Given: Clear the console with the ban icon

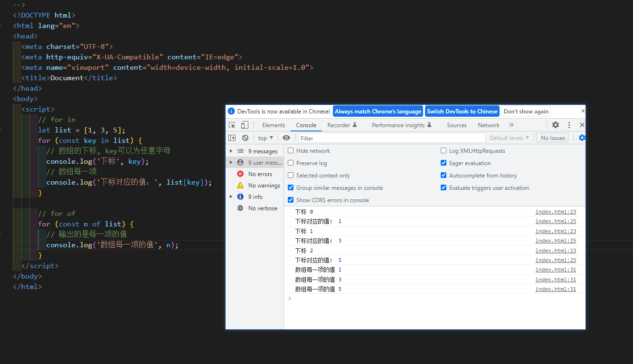Looking at the screenshot, I should [x=245, y=138].
